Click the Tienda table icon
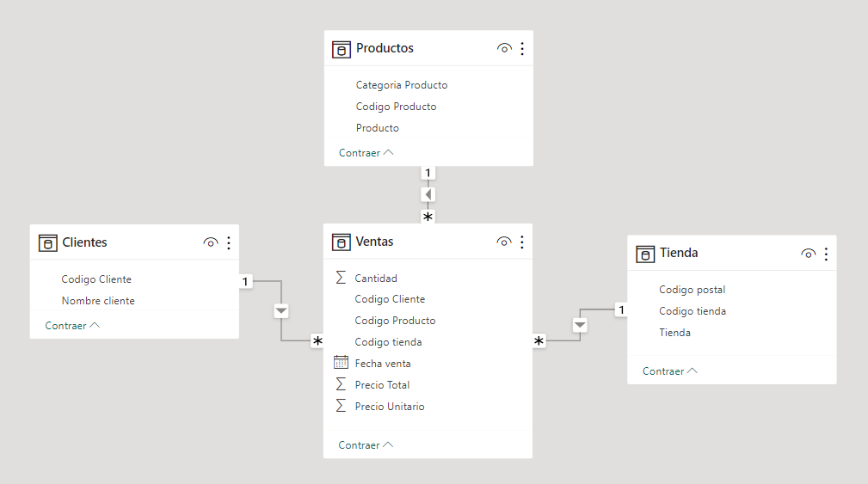This screenshot has height=484, width=868. 645,254
